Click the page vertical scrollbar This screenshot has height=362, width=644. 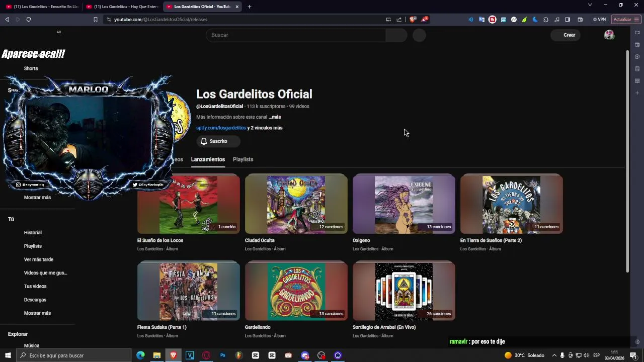point(627,161)
